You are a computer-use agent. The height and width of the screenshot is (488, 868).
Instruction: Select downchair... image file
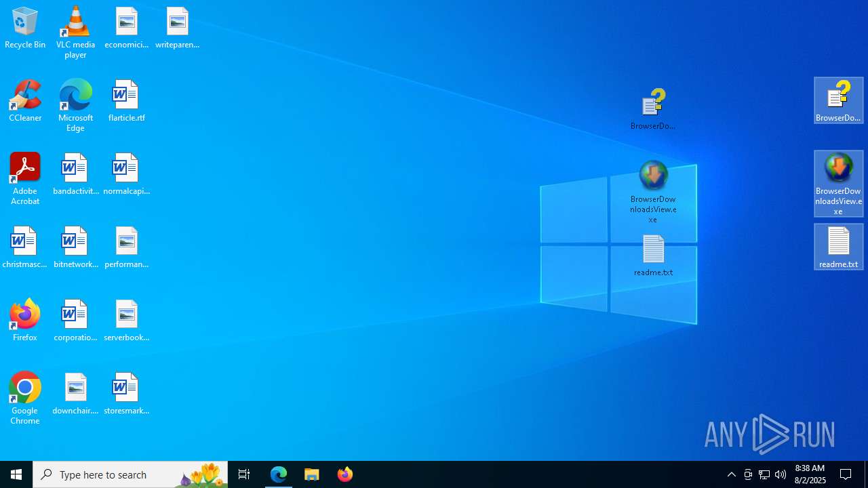click(75, 394)
